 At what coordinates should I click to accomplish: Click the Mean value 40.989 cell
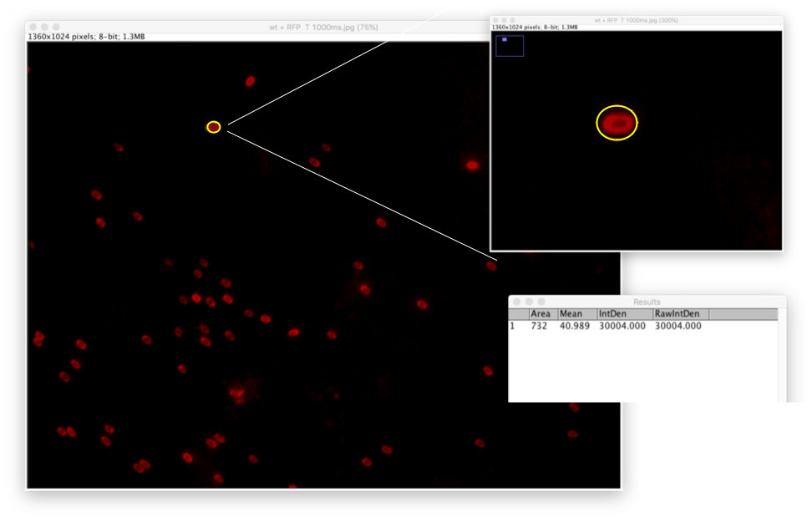click(575, 326)
